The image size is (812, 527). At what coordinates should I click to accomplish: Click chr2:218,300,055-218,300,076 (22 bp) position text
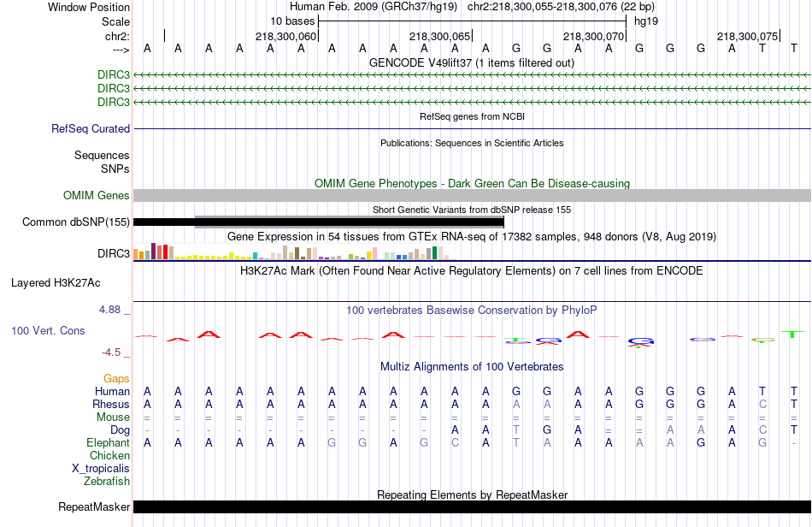click(561, 7)
